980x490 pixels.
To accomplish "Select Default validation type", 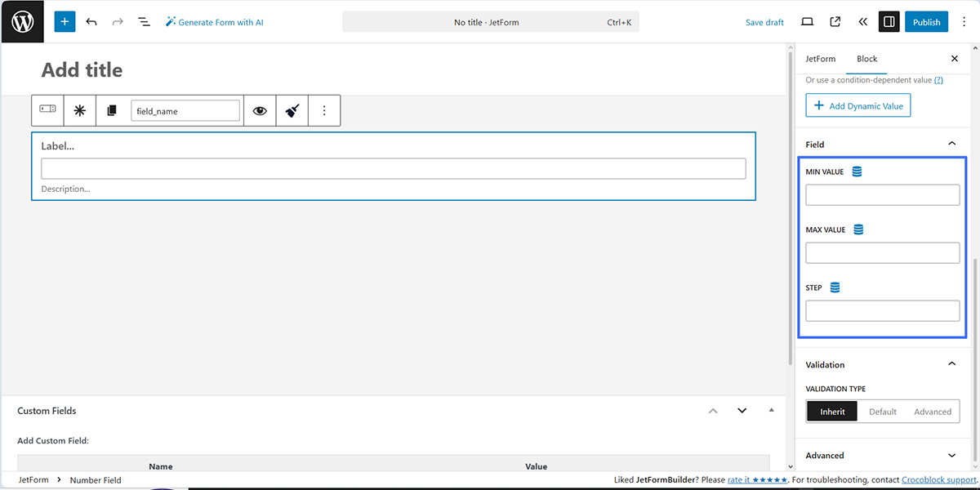I will tap(882, 412).
